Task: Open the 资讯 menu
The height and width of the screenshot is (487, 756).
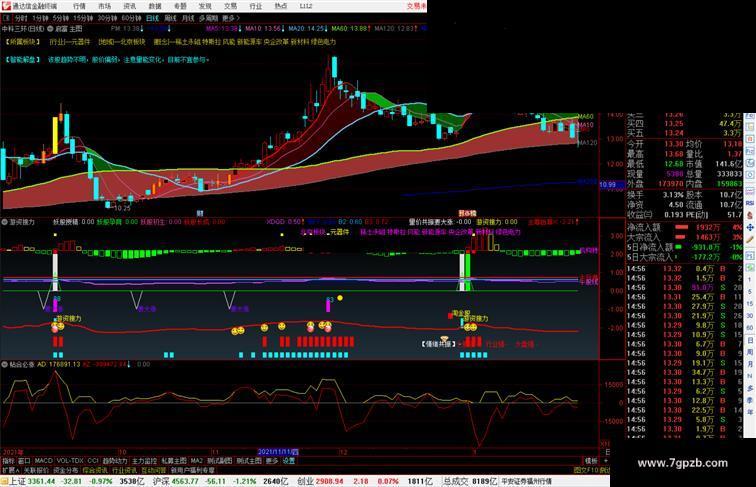Action: pyautogui.click(x=129, y=6)
